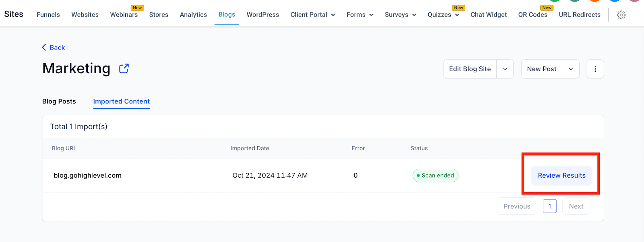The width and height of the screenshot is (644, 242).
Task: Navigate to Stores
Action: [x=159, y=14]
